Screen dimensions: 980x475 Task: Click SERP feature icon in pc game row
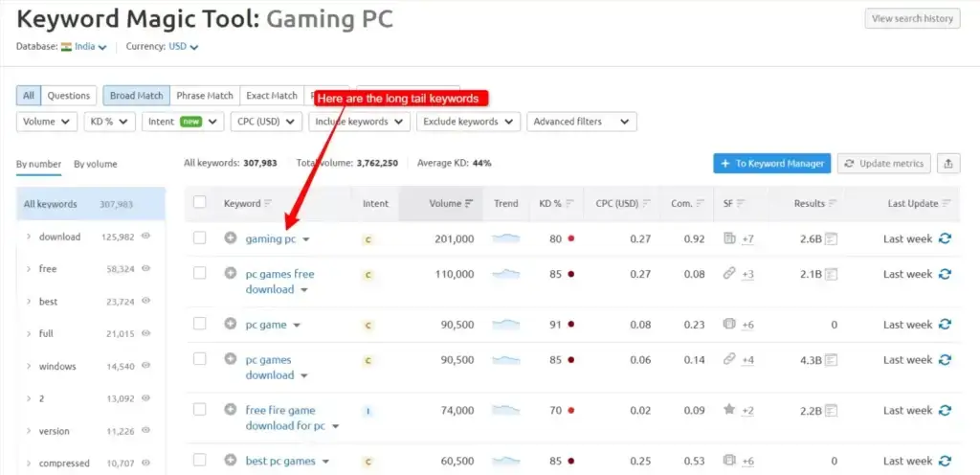pos(728,324)
